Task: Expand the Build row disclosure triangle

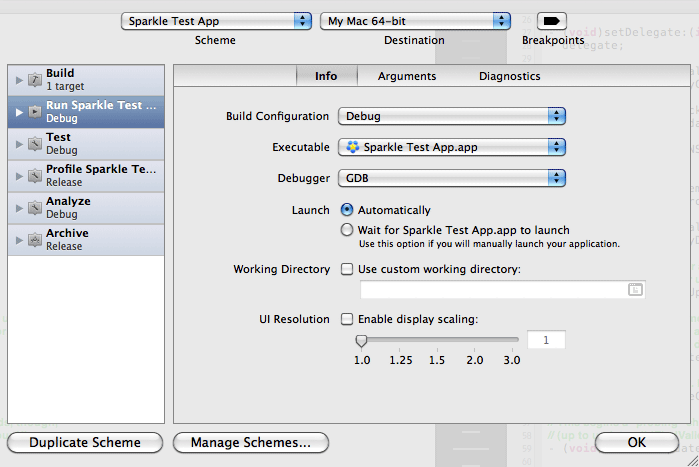Action: [19, 80]
